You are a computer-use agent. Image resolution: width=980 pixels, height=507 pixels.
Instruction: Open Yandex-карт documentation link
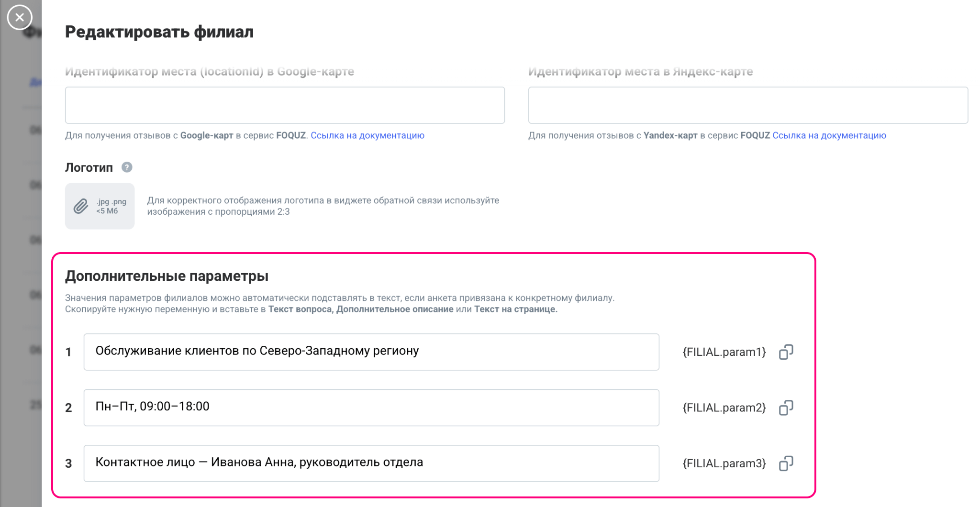click(x=829, y=135)
